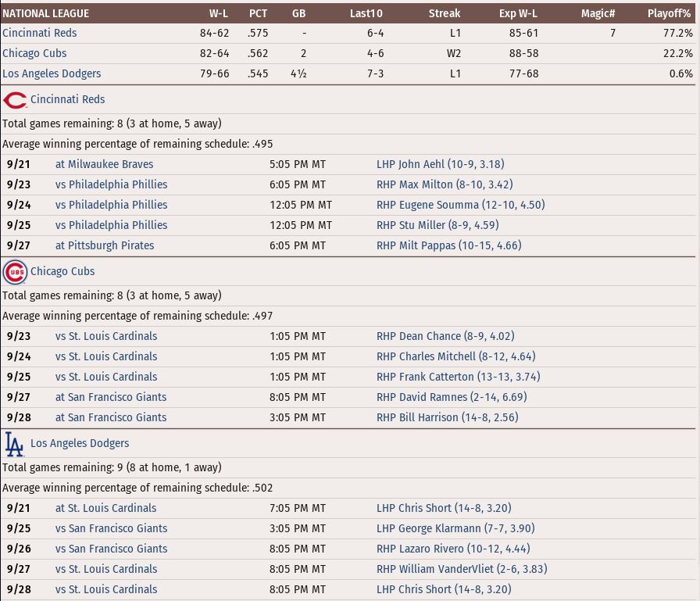Open the Dodgers 9/26 vs San Francisco Giants game

click(111, 549)
